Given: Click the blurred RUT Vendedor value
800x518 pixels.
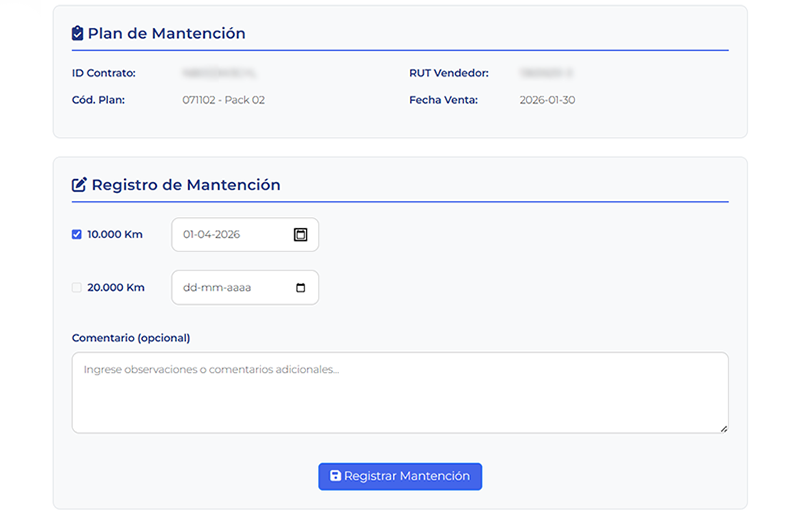Looking at the screenshot, I should pyautogui.click(x=546, y=73).
